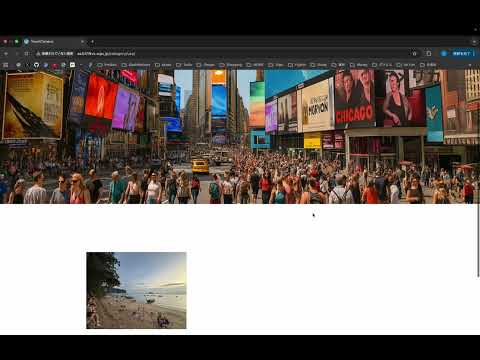The image size is (480, 360).
Task: Open the leftmost bookmark folder
Action: coord(107,65)
